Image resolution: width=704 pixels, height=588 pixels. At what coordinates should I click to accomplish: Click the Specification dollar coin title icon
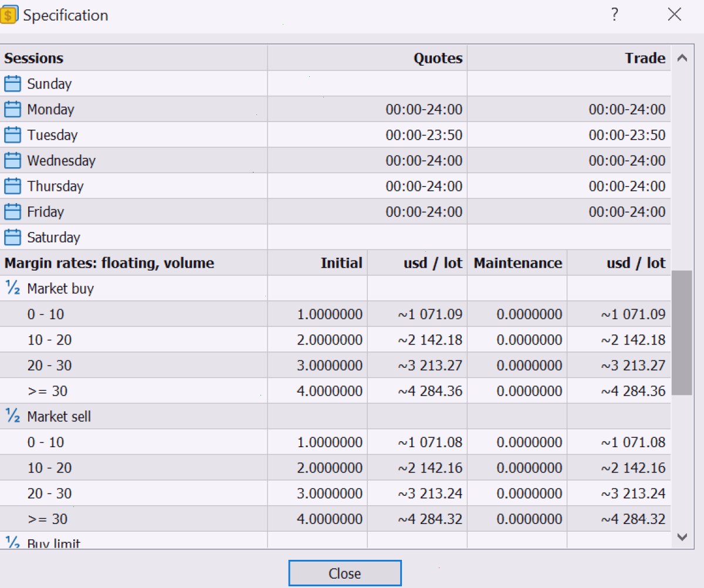[x=9, y=15]
